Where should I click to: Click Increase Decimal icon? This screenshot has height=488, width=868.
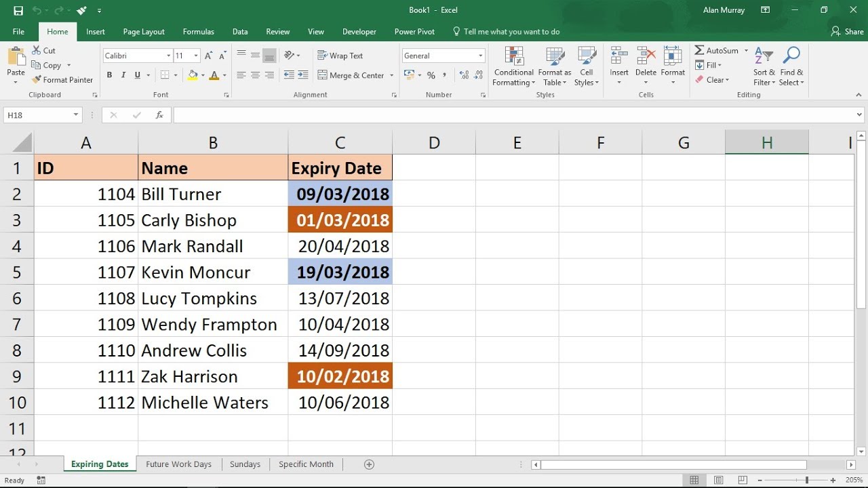[x=464, y=75]
